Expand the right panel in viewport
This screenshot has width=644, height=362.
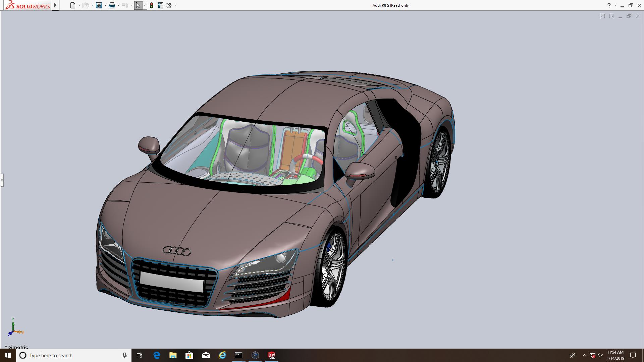coord(611,16)
